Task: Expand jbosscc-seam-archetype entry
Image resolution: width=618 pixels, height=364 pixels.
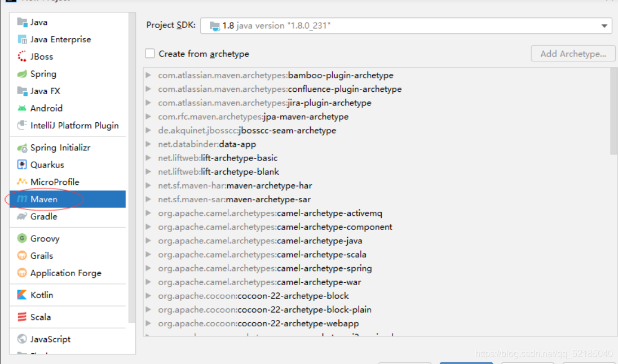Action: [148, 130]
